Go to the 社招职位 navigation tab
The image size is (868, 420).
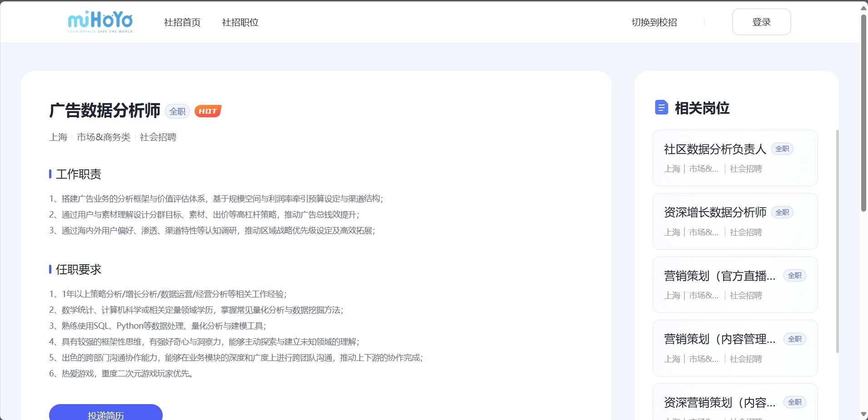240,22
